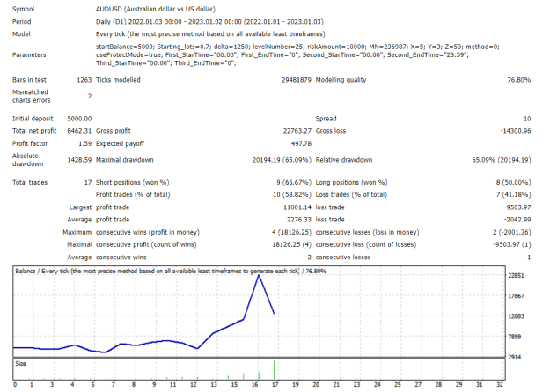
Task: Select the Gross profit value 22763.27
Action: pyautogui.click(x=297, y=131)
